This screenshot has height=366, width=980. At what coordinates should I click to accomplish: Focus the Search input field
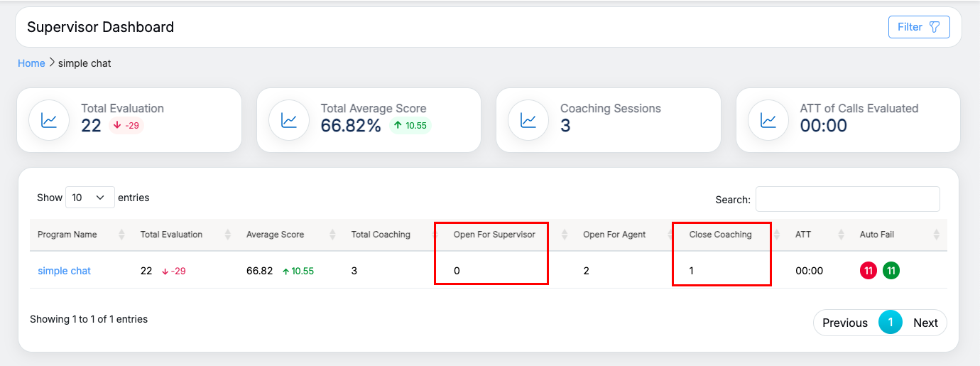(847, 199)
